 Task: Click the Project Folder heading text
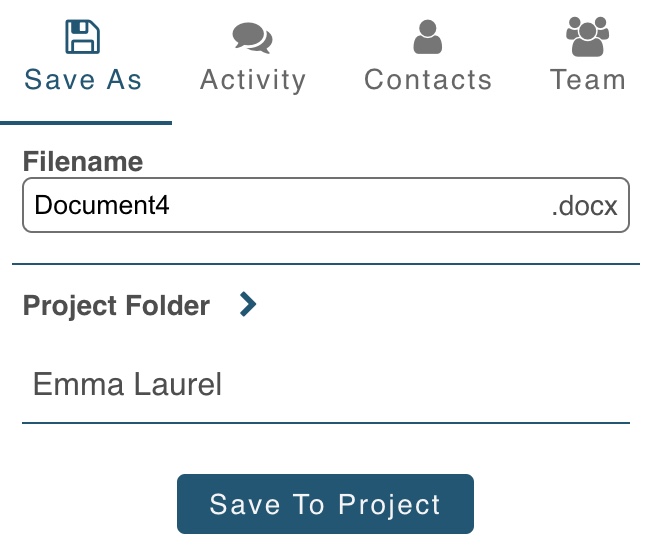pos(116,306)
